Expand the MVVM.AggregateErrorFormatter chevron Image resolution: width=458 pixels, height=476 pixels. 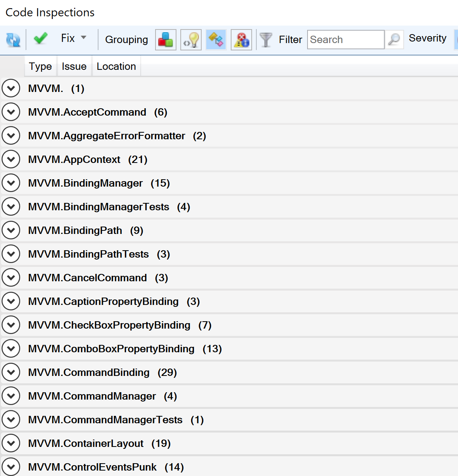tap(11, 136)
